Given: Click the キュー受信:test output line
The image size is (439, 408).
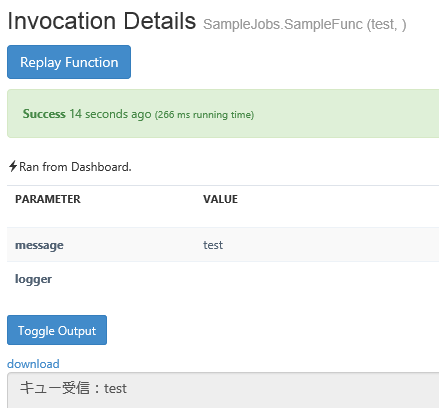Looking at the screenshot, I should (x=73, y=388).
